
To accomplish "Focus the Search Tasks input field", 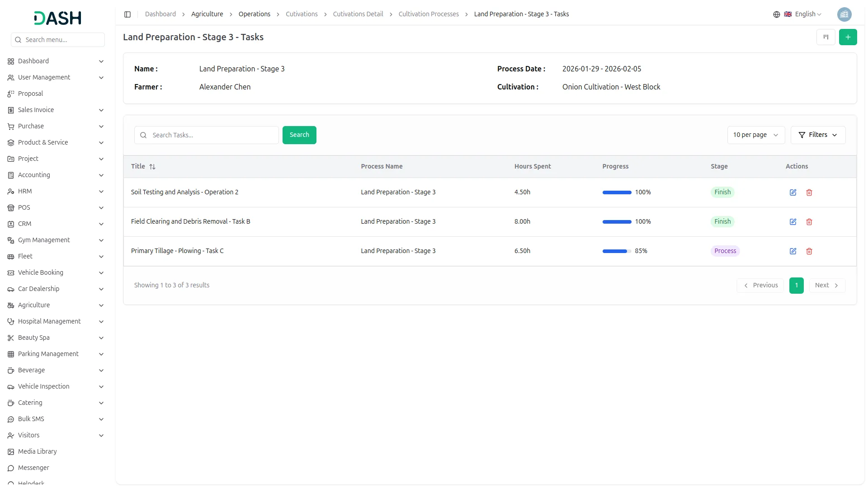I will (212, 135).
